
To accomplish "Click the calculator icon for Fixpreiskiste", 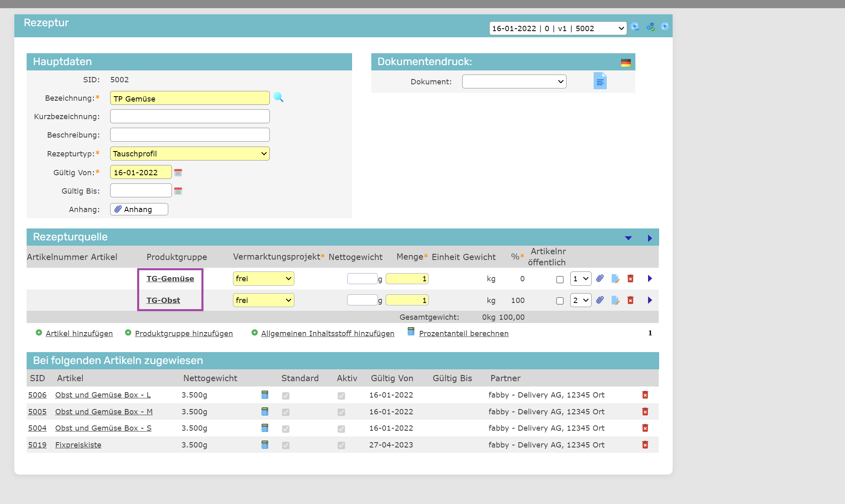I will (265, 445).
